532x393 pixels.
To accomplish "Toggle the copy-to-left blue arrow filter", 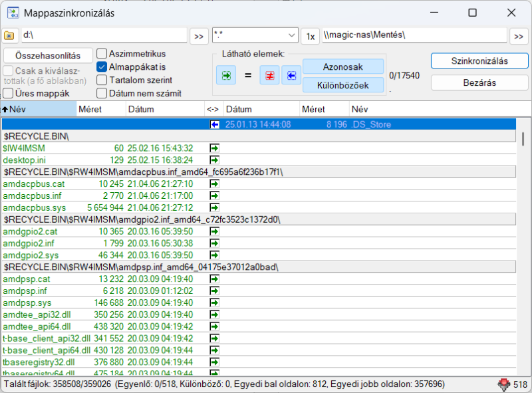I will click(291, 75).
